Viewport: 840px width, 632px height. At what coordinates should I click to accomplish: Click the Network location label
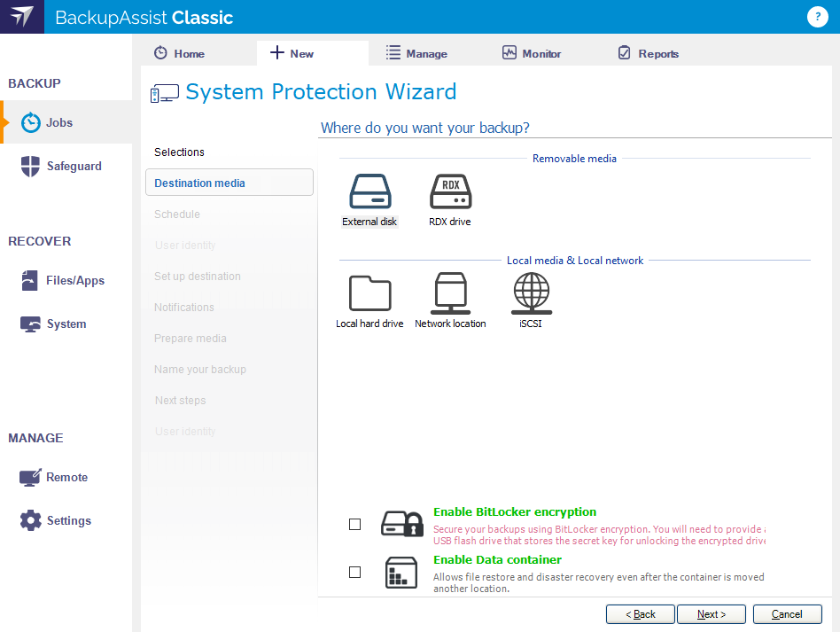pos(450,324)
